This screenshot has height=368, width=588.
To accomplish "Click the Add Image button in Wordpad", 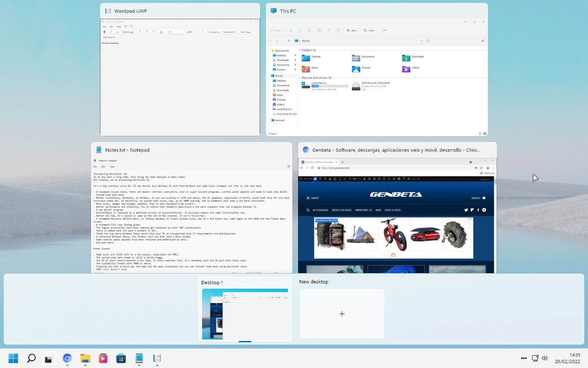I will 246,32.
